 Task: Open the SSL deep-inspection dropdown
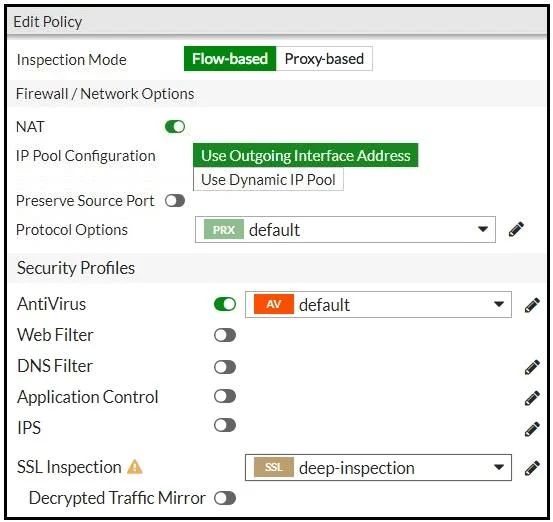click(378, 467)
